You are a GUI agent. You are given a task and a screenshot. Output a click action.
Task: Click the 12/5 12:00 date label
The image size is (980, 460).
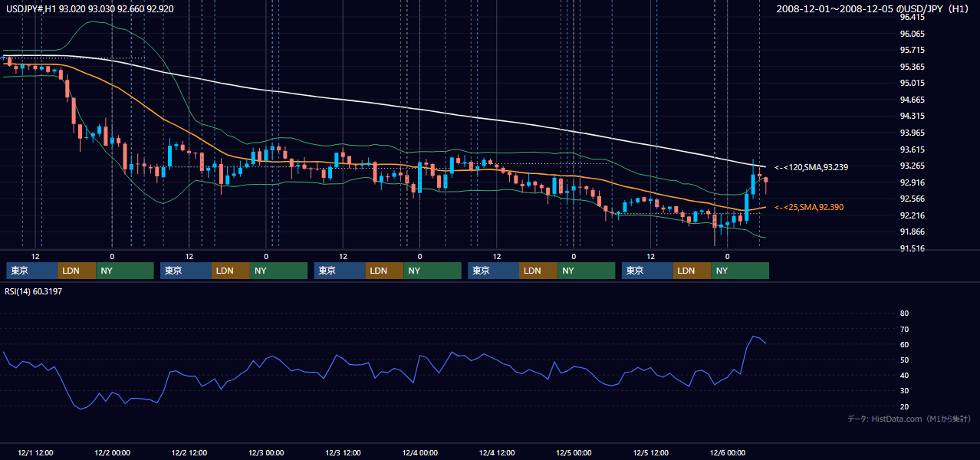click(651, 453)
